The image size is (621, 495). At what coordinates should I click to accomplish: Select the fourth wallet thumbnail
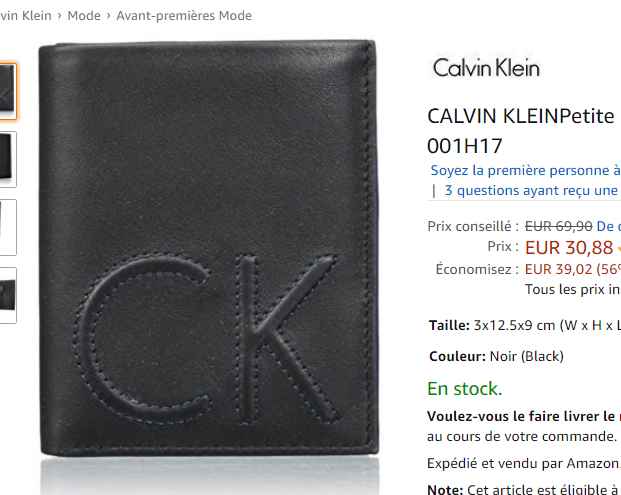tap(8, 295)
